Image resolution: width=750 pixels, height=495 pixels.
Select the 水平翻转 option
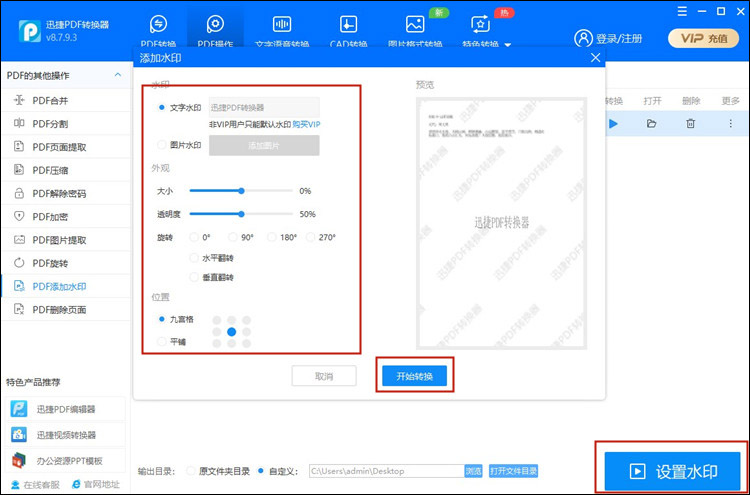pos(194,258)
